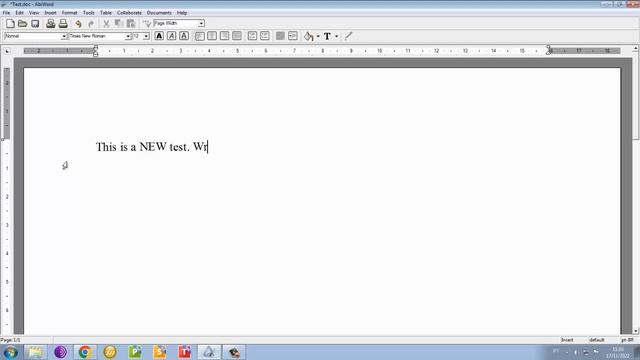This screenshot has width=640, height=360.
Task: Open highlight color picker arrow
Action: tap(318, 36)
